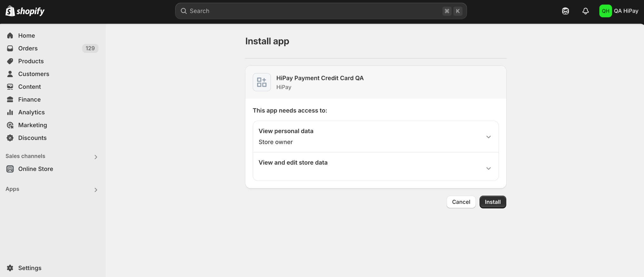644x277 pixels.
Task: Open the QA HiPay account menu
Action: pos(619,11)
